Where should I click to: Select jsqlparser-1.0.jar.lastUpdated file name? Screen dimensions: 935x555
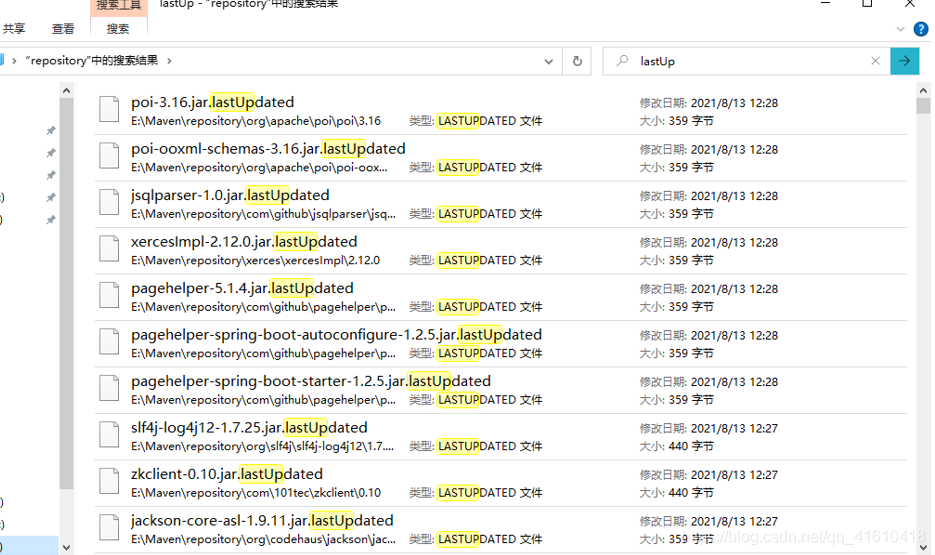(230, 195)
